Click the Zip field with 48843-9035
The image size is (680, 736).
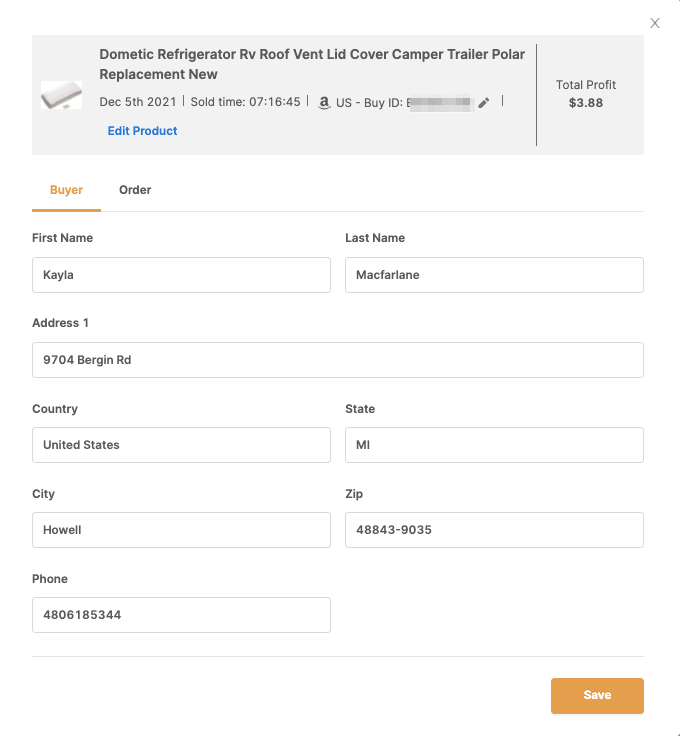(494, 529)
